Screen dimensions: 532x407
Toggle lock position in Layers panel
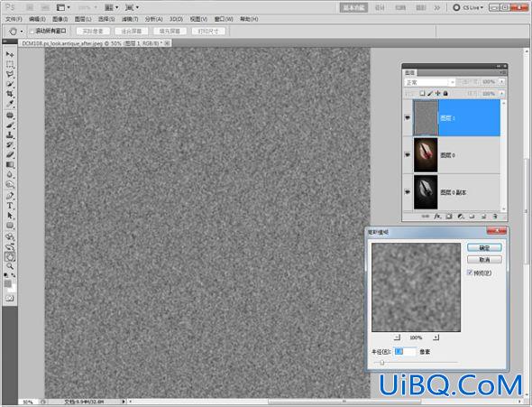pyautogui.click(x=438, y=93)
